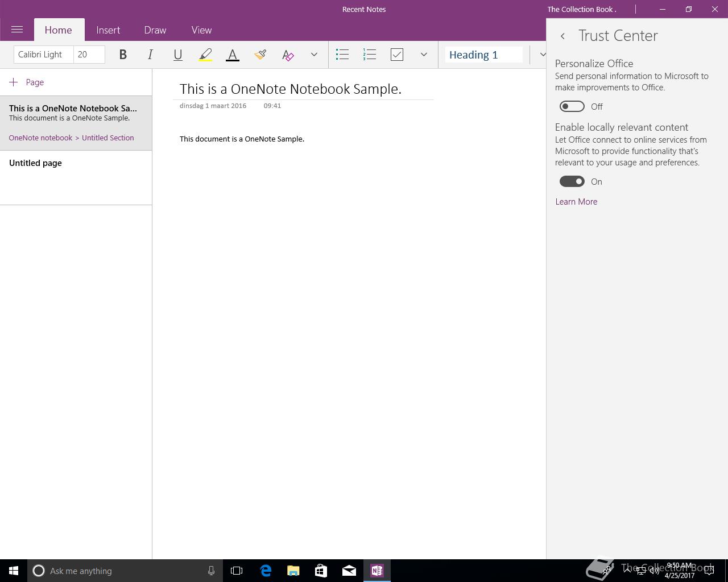Viewport: 728px width, 582px height.
Task: Click the page time 09:41
Action: point(272,106)
